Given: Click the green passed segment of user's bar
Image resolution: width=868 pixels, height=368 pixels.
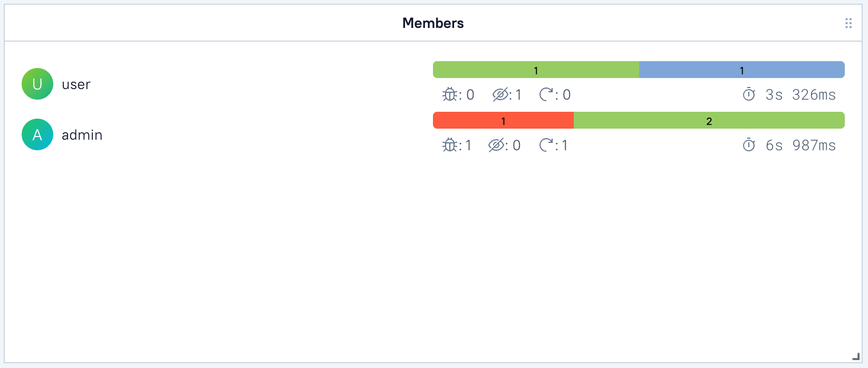Looking at the screenshot, I should (535, 69).
